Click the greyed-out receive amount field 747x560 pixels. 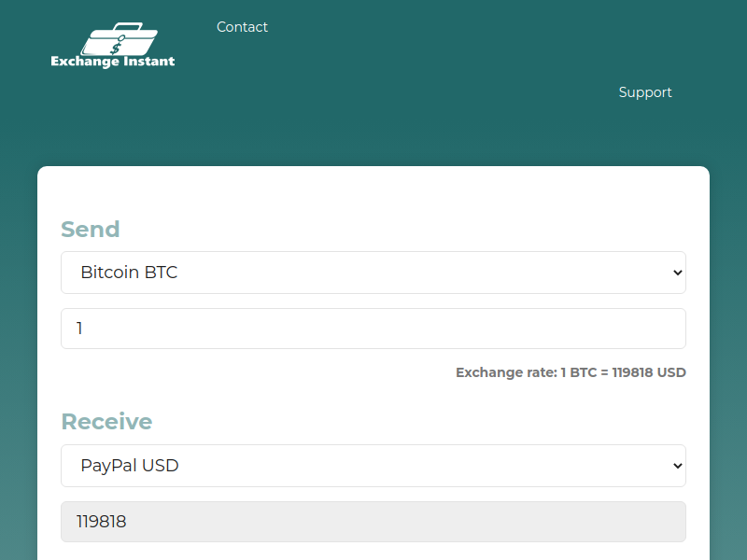coord(373,522)
